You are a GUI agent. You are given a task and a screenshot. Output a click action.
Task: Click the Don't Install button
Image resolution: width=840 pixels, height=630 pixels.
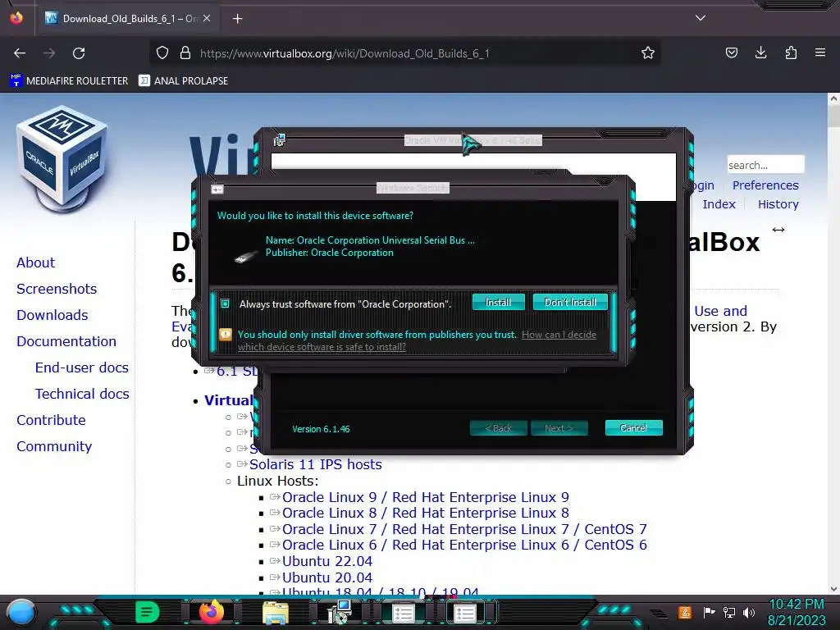570,302
